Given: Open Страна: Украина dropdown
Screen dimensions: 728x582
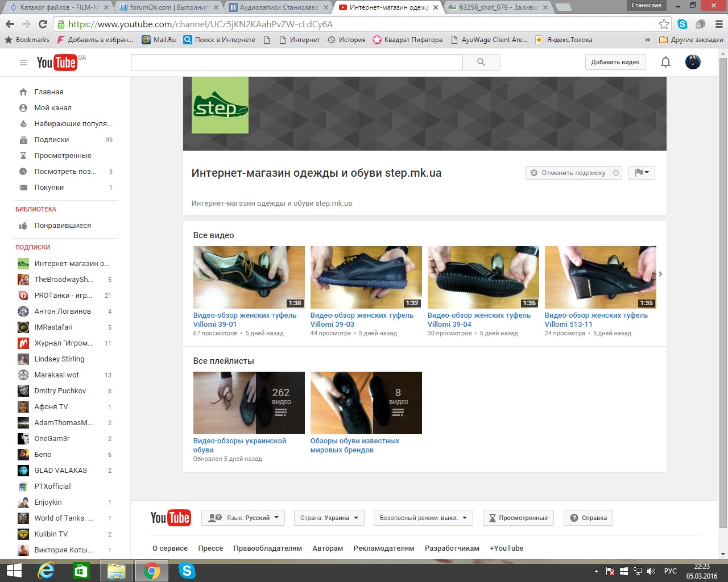Looking at the screenshot, I should tap(329, 518).
